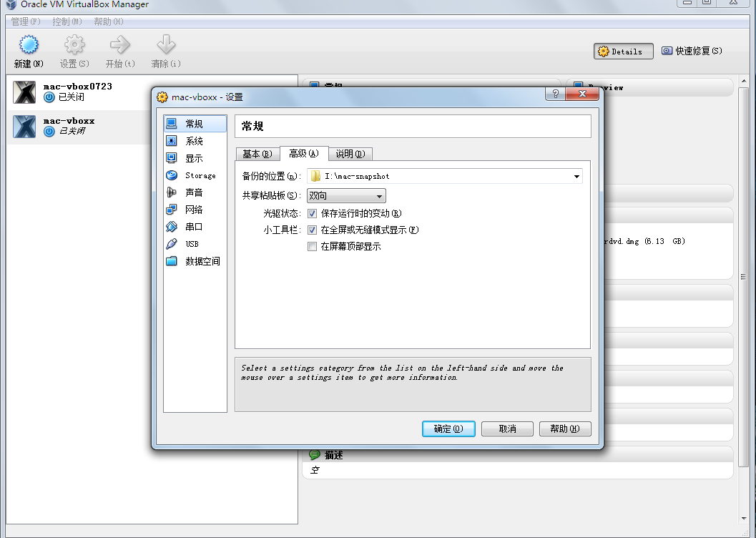
Task: Click the details pane vertical scrollbar
Action: [743, 276]
